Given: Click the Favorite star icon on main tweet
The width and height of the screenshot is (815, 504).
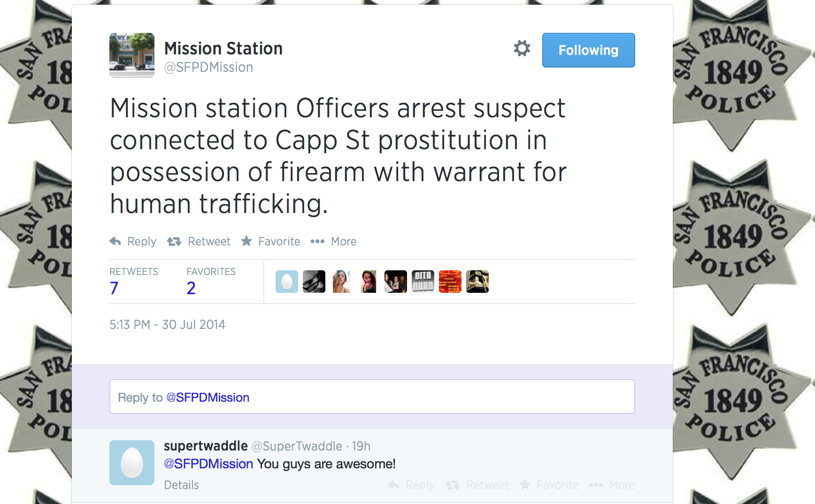Looking at the screenshot, I should click(x=246, y=241).
